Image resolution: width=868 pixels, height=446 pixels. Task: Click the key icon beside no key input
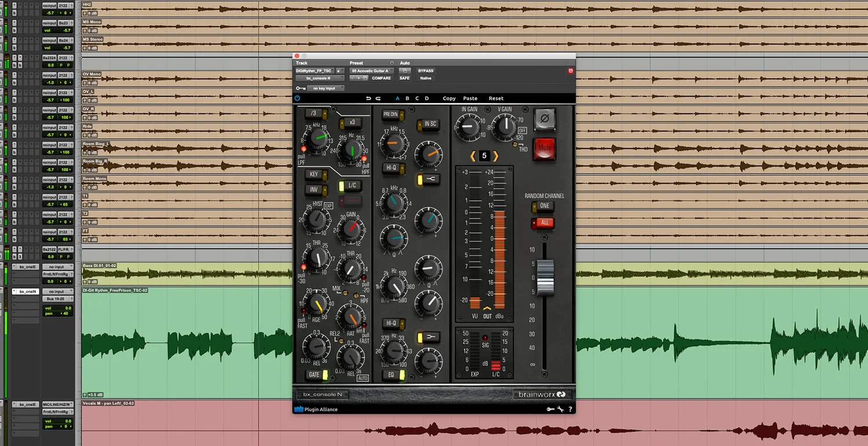[x=301, y=88]
